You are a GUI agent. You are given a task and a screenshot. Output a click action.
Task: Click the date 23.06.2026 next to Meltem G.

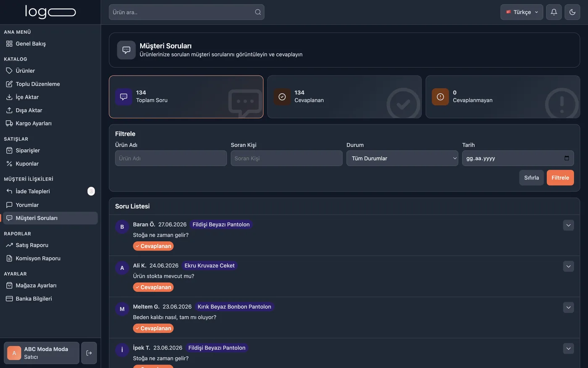pyautogui.click(x=177, y=307)
